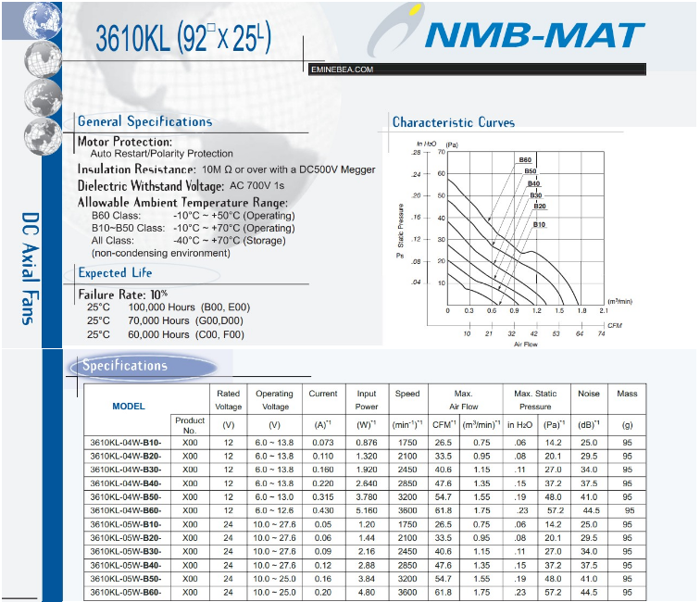700x602 pixels.
Task: Select '(non-condensing environment)' note
Action: coord(161,253)
